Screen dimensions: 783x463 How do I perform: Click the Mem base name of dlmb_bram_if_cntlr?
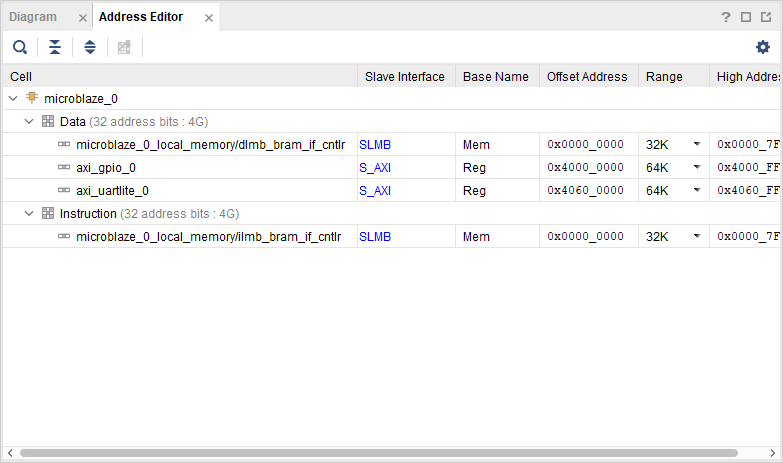tap(476, 145)
